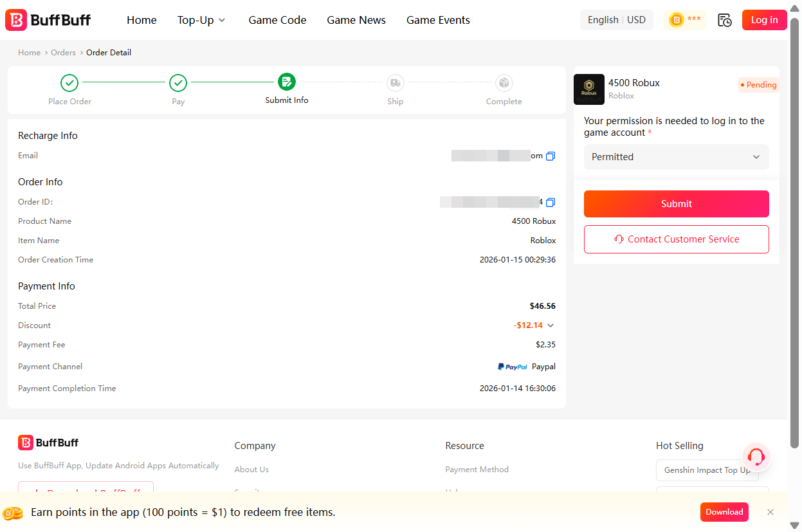This screenshot has width=802, height=532.
Task: Click the page vertical scrollbar
Action: point(794,232)
